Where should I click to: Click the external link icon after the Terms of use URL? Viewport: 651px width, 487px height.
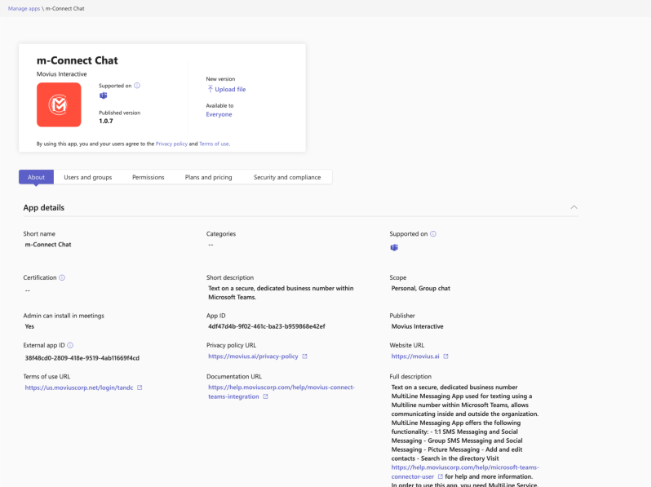tap(140, 387)
